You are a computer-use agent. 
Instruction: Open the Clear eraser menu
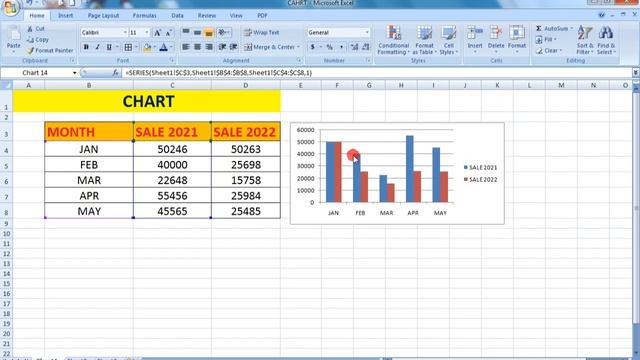pyautogui.click(x=549, y=51)
